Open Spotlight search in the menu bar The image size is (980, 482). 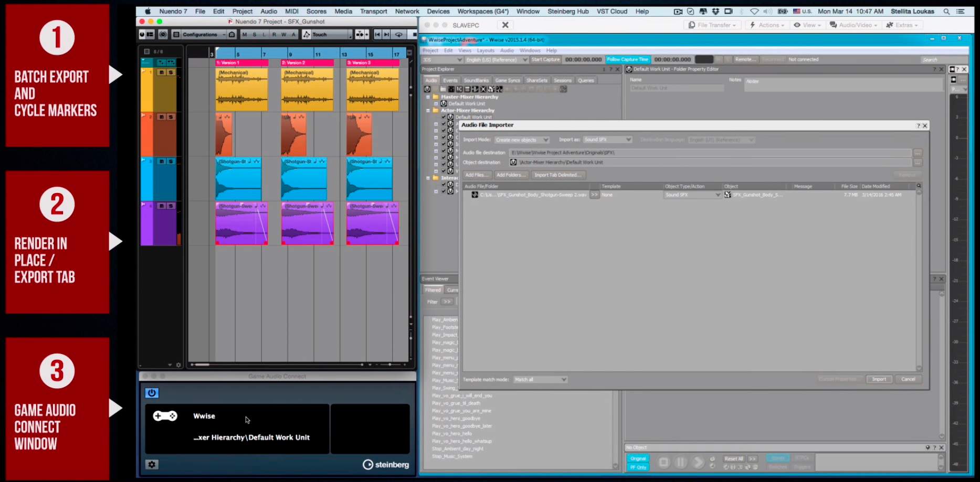click(x=946, y=11)
